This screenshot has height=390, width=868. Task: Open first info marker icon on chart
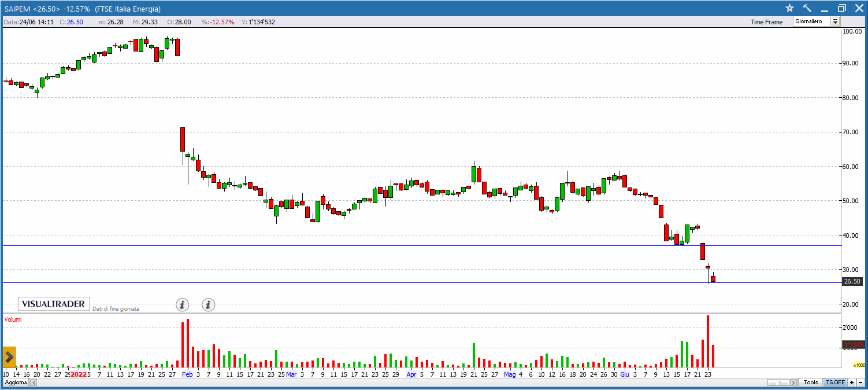point(182,304)
